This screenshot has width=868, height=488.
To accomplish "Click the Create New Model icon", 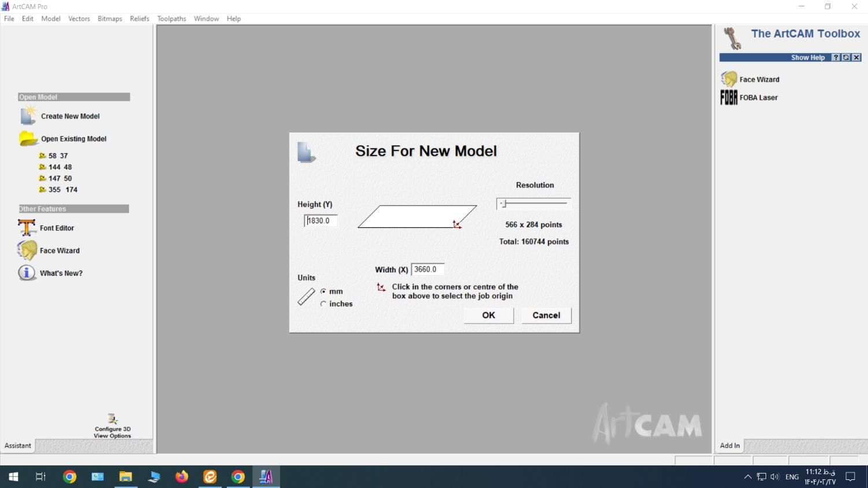I will coord(28,116).
